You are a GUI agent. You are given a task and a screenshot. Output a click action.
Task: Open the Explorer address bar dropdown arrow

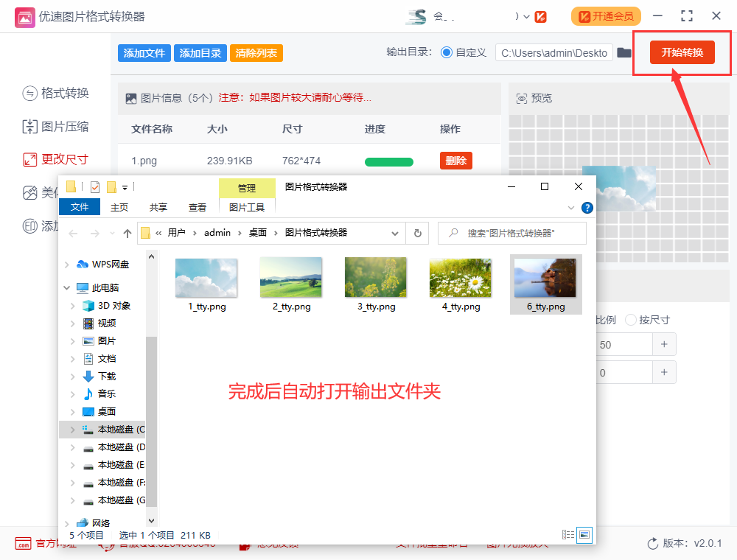tap(394, 232)
